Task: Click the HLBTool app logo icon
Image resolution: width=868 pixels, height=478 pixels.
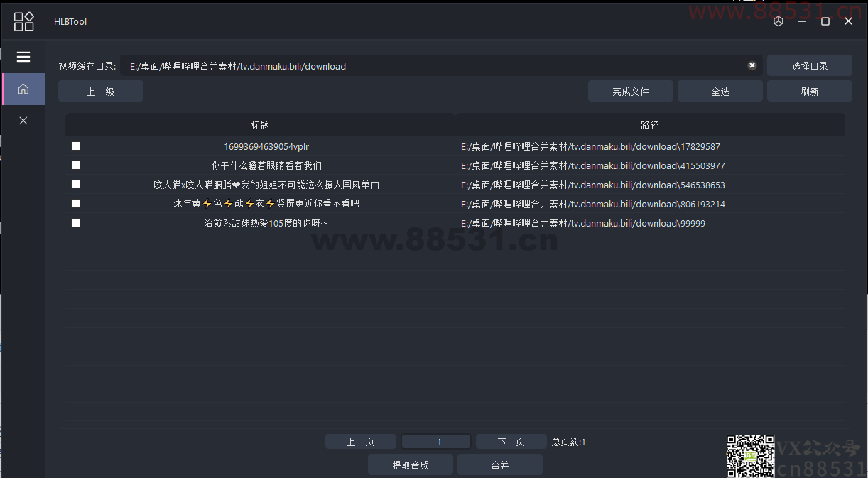Action: [x=24, y=21]
